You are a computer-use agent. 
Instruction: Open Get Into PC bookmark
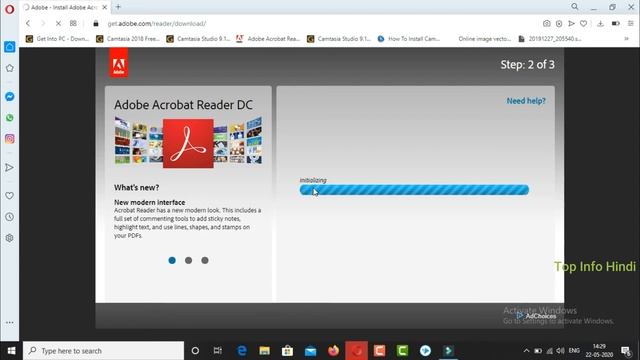pyautogui.click(x=57, y=39)
